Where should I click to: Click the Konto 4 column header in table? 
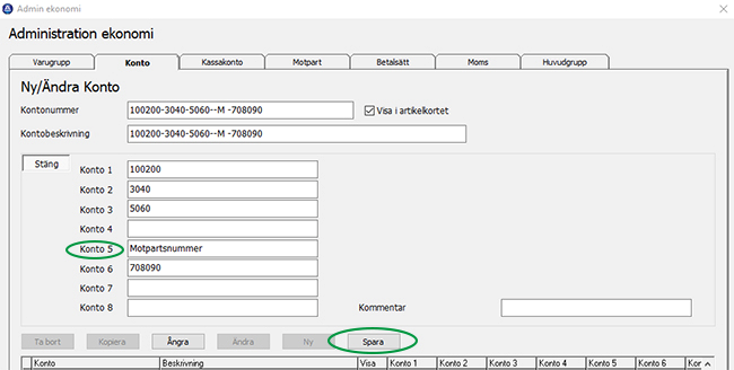[562, 363]
